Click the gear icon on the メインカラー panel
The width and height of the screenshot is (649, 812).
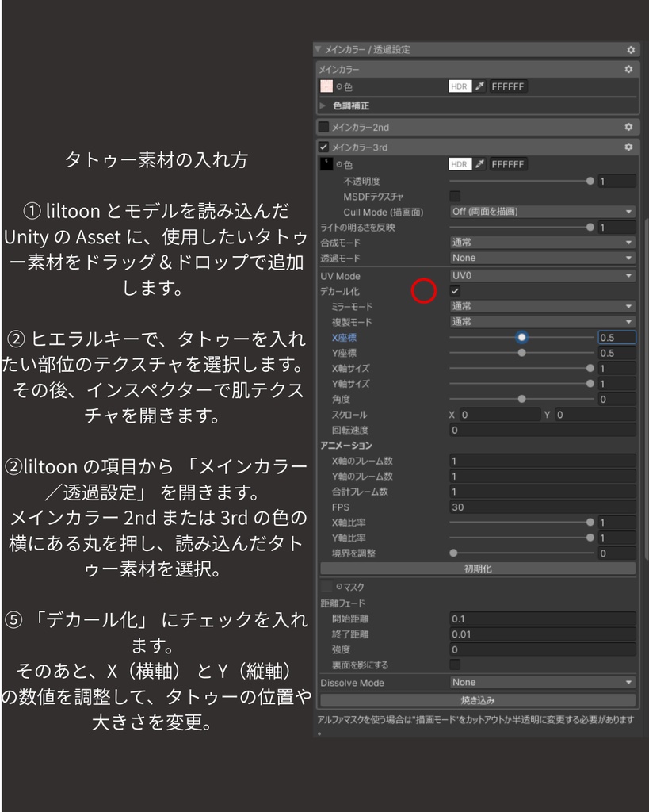pyautogui.click(x=628, y=69)
